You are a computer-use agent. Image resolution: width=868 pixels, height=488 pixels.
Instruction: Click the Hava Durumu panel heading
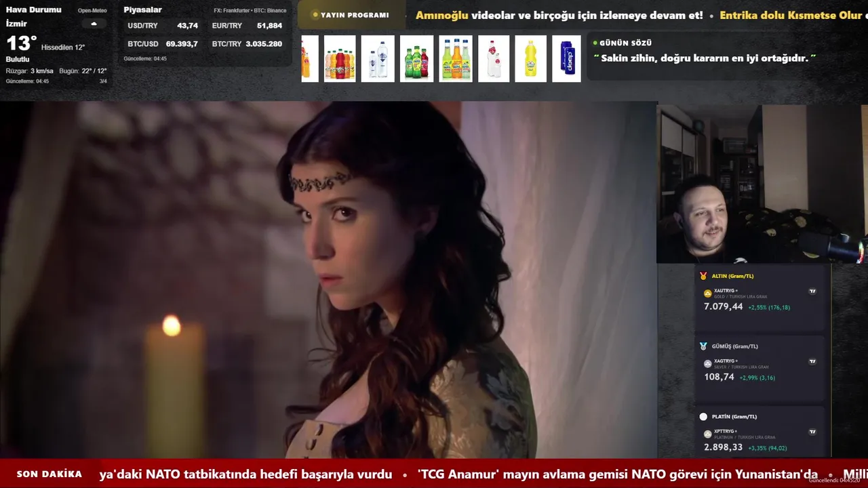pyautogui.click(x=33, y=10)
